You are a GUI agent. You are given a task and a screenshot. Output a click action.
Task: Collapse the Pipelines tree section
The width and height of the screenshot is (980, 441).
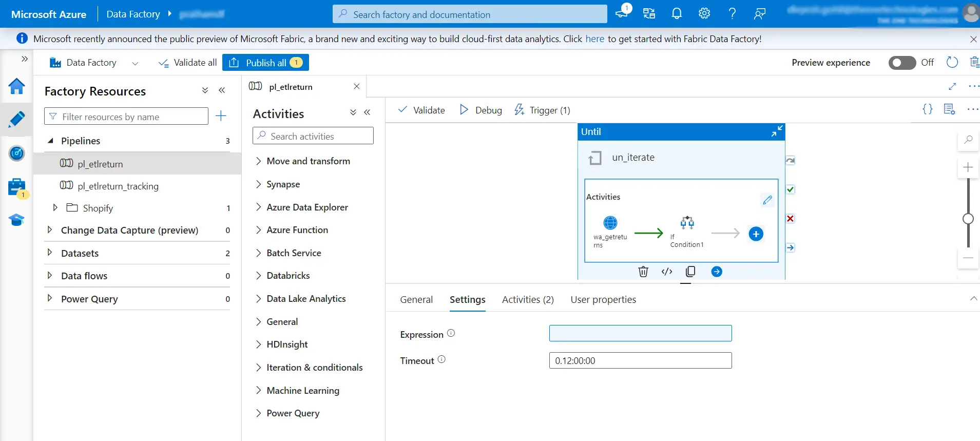[50, 140]
